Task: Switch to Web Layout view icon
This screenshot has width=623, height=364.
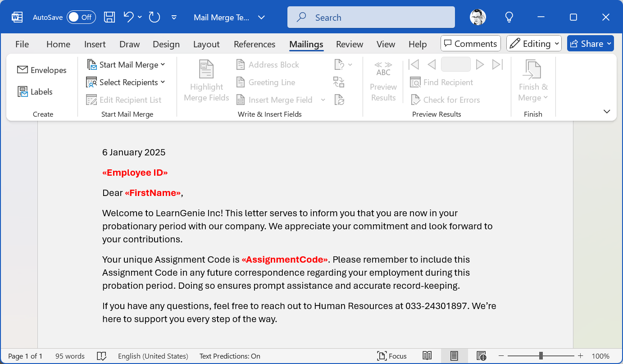Action: [x=481, y=356]
